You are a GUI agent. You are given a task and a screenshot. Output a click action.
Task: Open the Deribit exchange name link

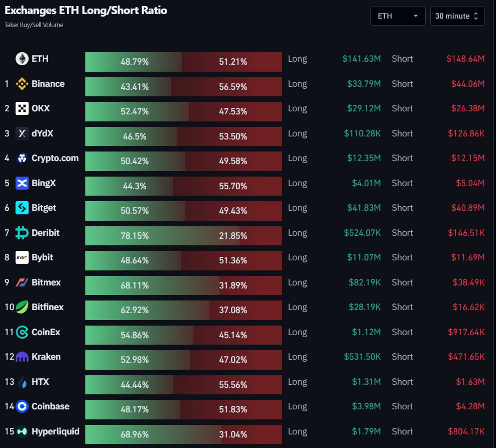pyautogui.click(x=46, y=233)
